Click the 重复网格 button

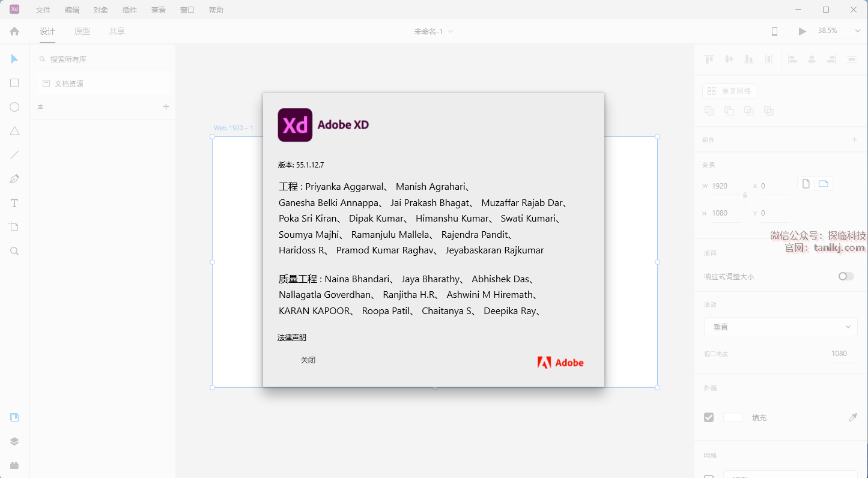730,91
